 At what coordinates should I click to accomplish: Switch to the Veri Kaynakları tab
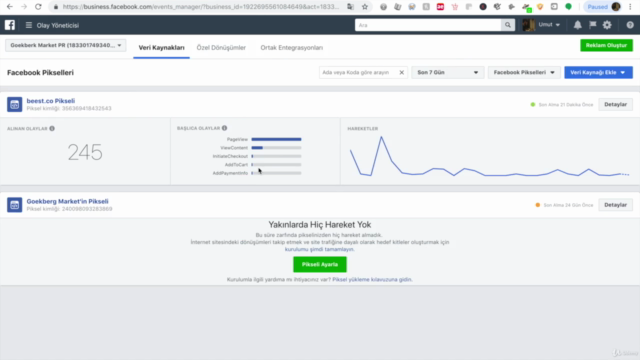click(161, 48)
